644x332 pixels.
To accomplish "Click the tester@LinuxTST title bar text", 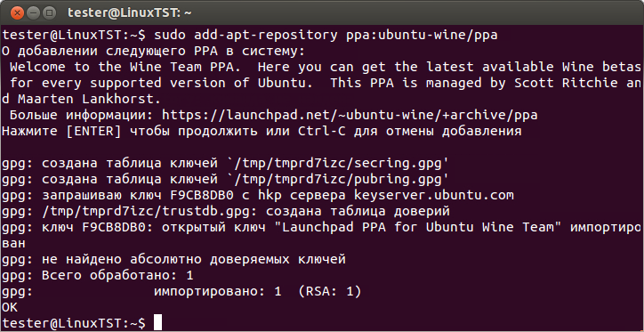I will click(x=130, y=13).
